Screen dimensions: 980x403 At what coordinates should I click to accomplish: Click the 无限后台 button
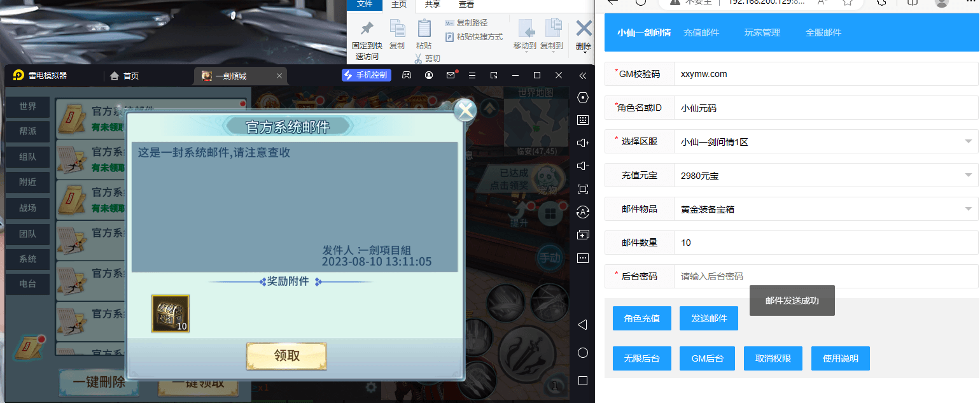[x=642, y=358]
